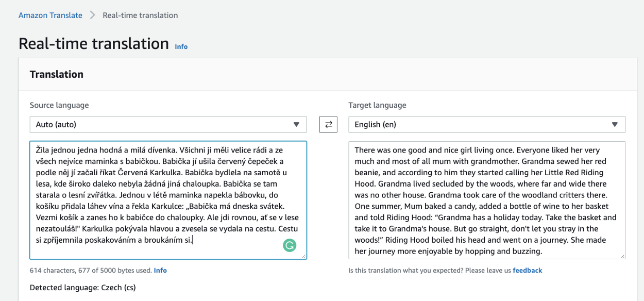Go to Amazon Translate breadcrumb link
644x301 pixels.
click(x=50, y=15)
